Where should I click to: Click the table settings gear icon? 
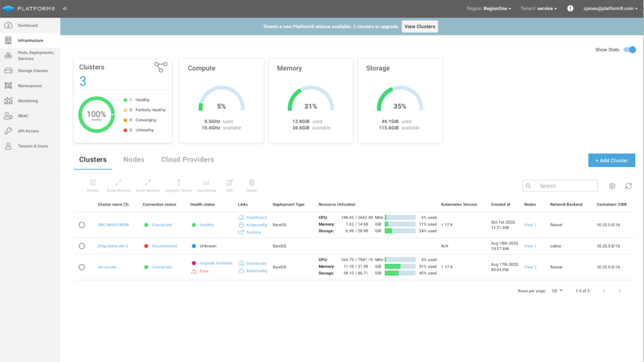point(612,186)
